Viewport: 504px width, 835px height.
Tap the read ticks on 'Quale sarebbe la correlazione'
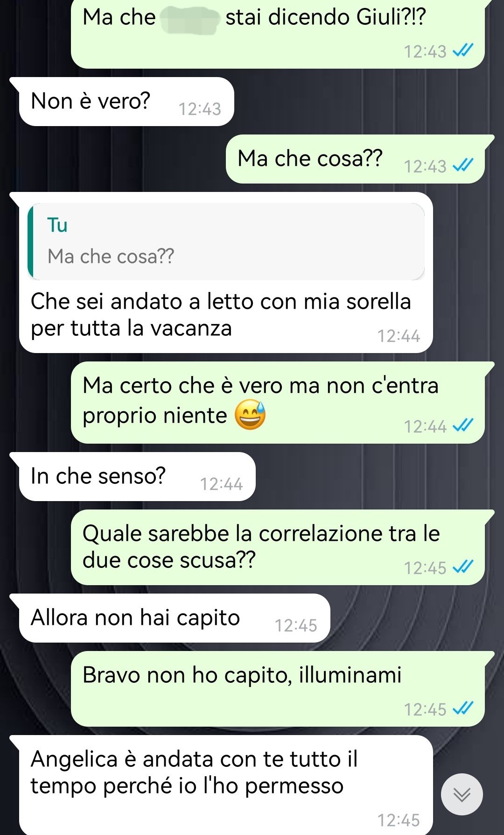tap(463, 567)
